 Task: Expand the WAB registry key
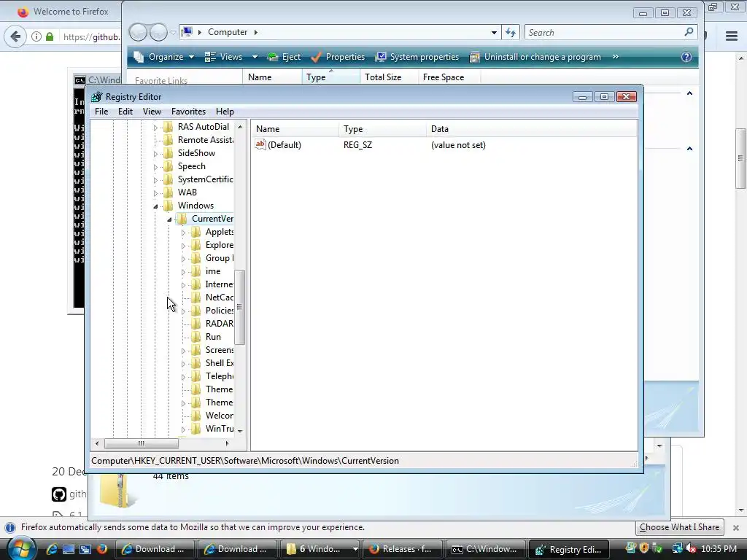point(155,193)
